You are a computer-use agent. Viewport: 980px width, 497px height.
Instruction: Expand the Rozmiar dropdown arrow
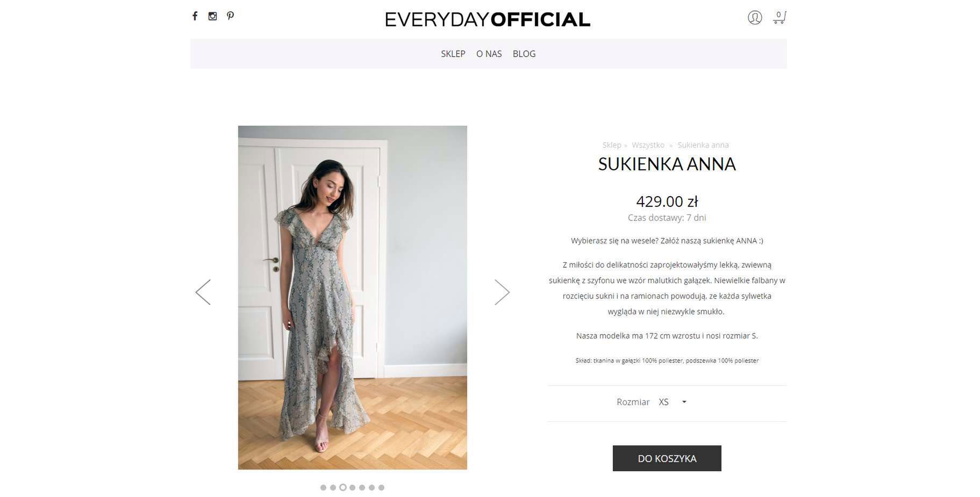pos(684,402)
